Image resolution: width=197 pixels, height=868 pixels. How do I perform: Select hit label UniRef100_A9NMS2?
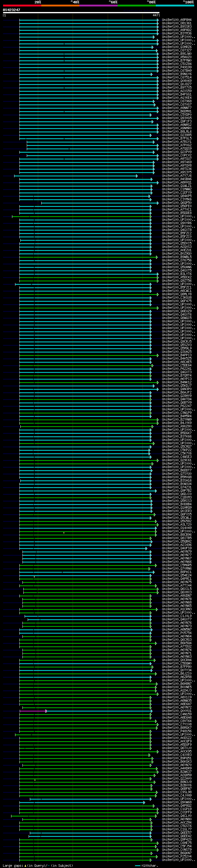tap(177, 125)
